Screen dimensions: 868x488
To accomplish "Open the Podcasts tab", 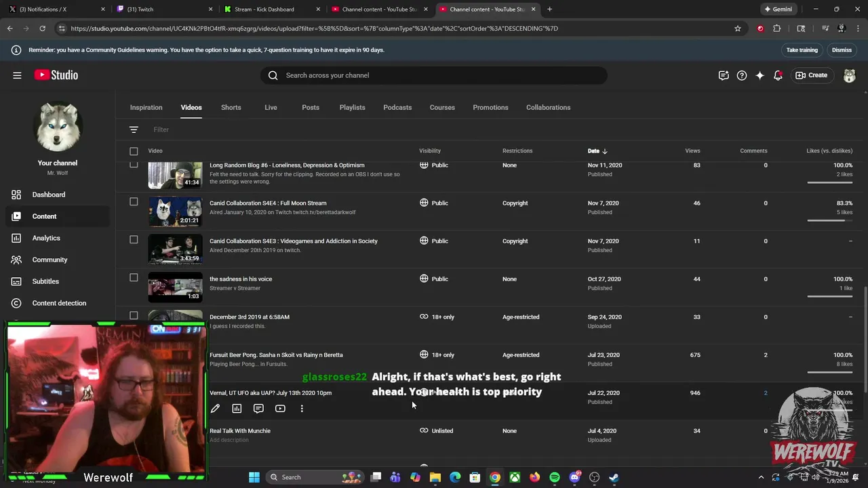I will pos(397,107).
